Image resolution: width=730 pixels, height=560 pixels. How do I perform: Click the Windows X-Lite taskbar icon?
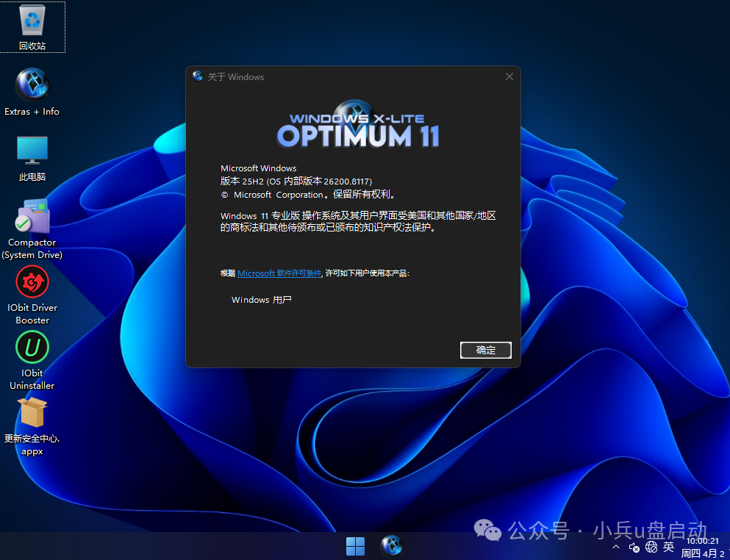tap(391, 545)
